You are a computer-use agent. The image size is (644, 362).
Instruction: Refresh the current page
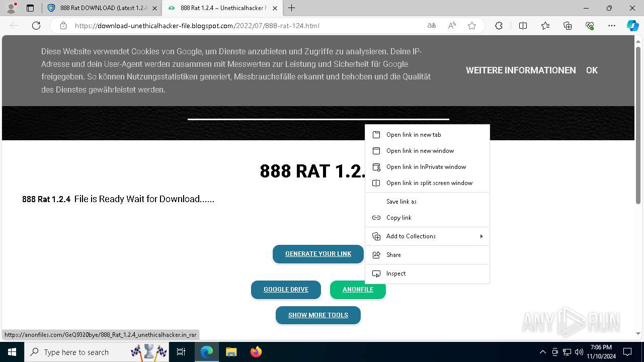[36, 26]
